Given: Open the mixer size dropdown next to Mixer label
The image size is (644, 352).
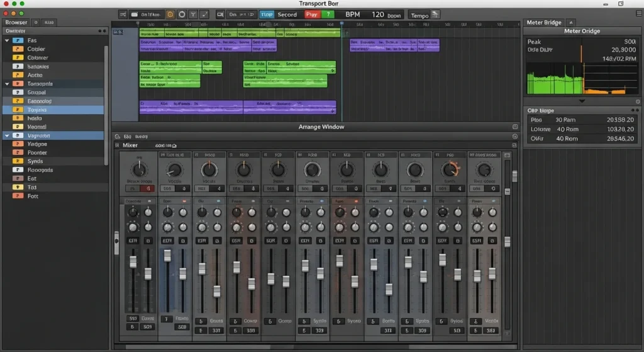Looking at the screenshot, I should [x=166, y=145].
